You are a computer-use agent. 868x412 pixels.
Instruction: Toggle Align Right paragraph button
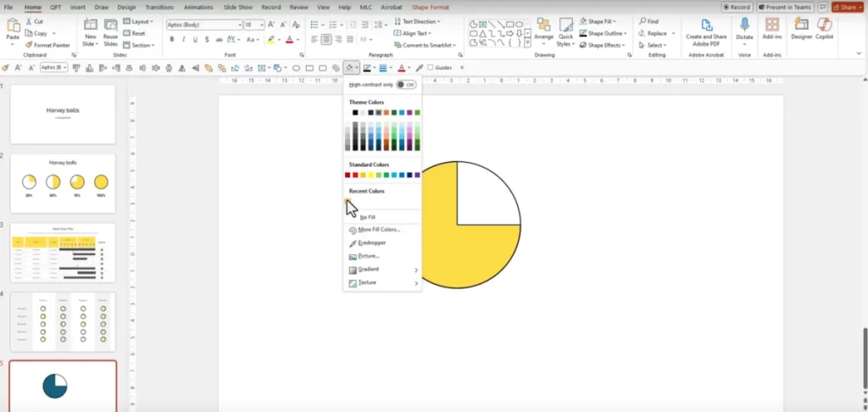coord(338,39)
